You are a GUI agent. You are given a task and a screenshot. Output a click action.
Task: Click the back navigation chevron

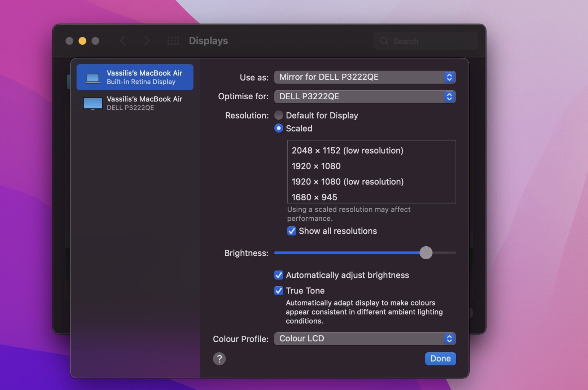(123, 41)
